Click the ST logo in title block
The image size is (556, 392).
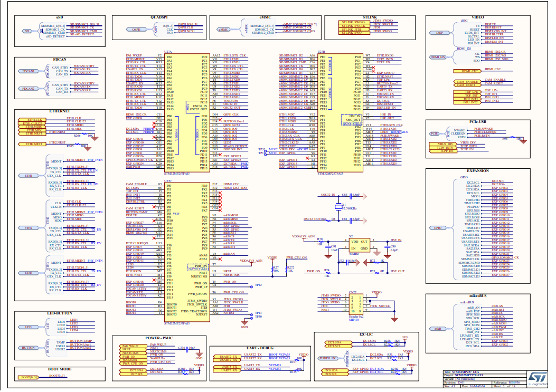538,378
